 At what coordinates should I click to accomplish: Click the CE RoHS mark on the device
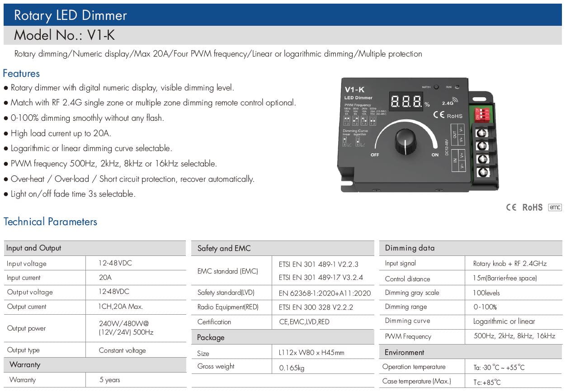coord(448,115)
